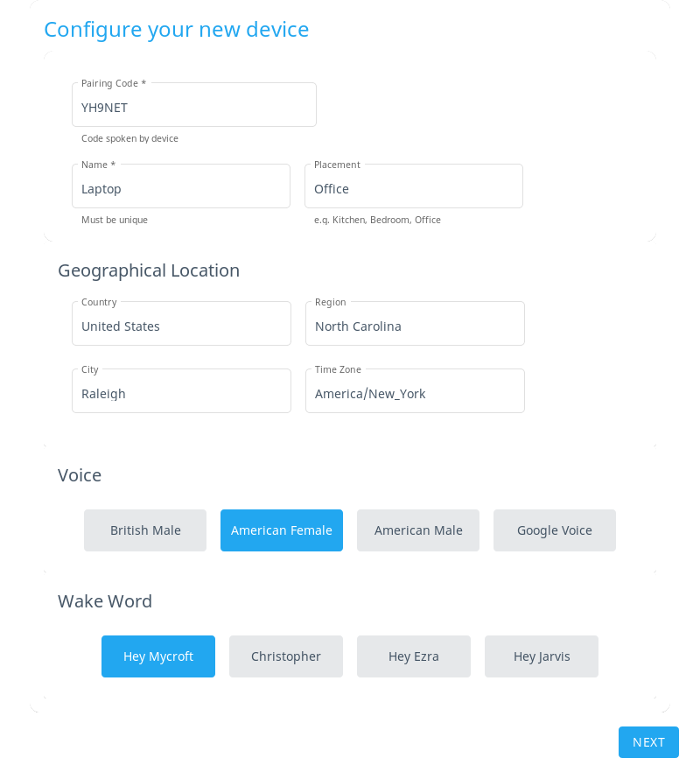The image size is (700, 779).
Task: Choose the British Male voice
Action: pos(145,530)
